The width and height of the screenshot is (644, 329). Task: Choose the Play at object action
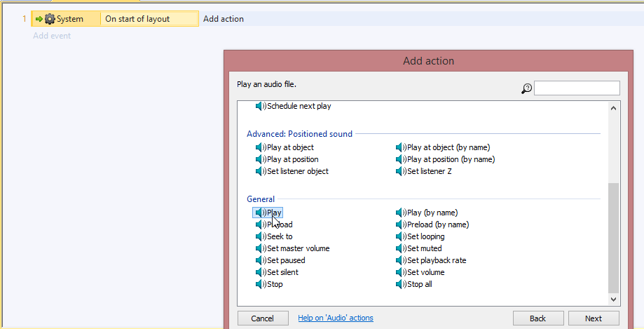[x=285, y=147]
